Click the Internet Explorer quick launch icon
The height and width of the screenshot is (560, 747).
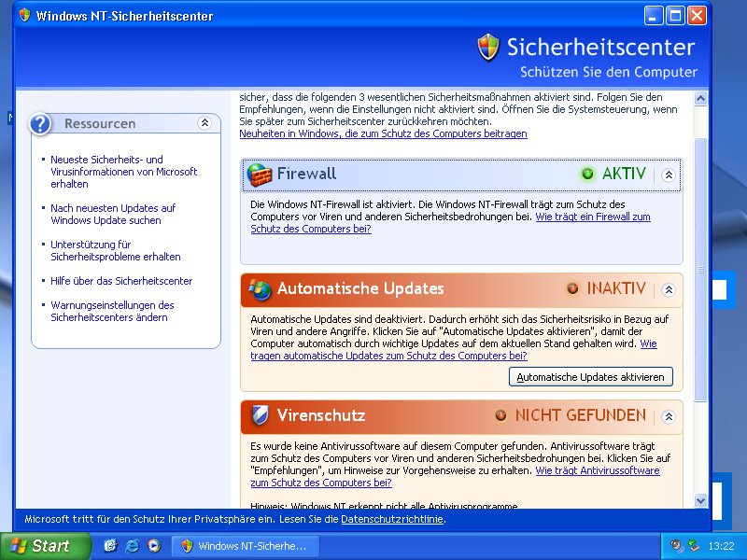(133, 546)
